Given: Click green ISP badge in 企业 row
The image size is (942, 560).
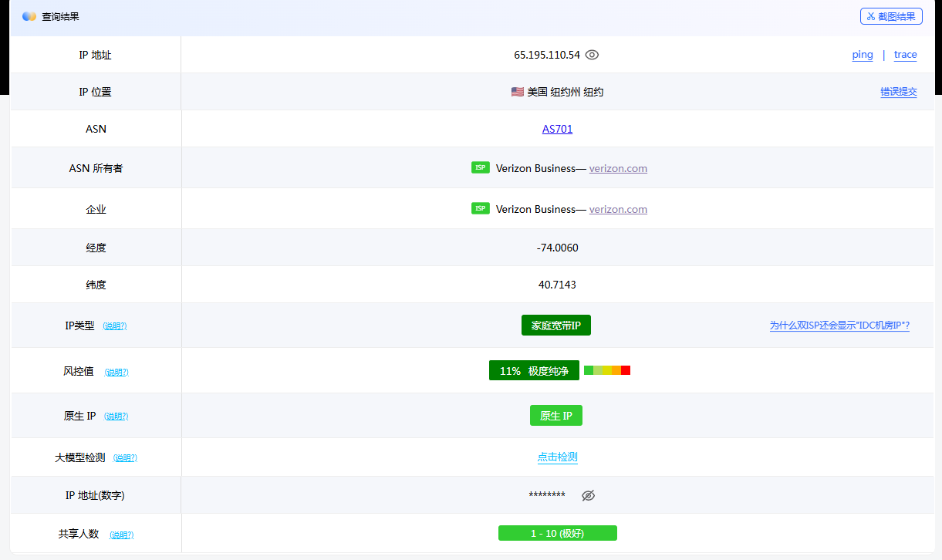Looking at the screenshot, I should (481, 208).
